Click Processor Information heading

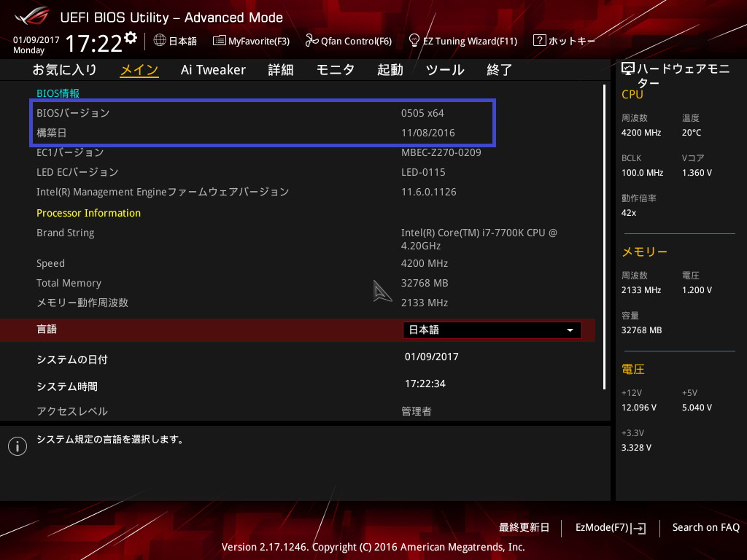tap(88, 213)
